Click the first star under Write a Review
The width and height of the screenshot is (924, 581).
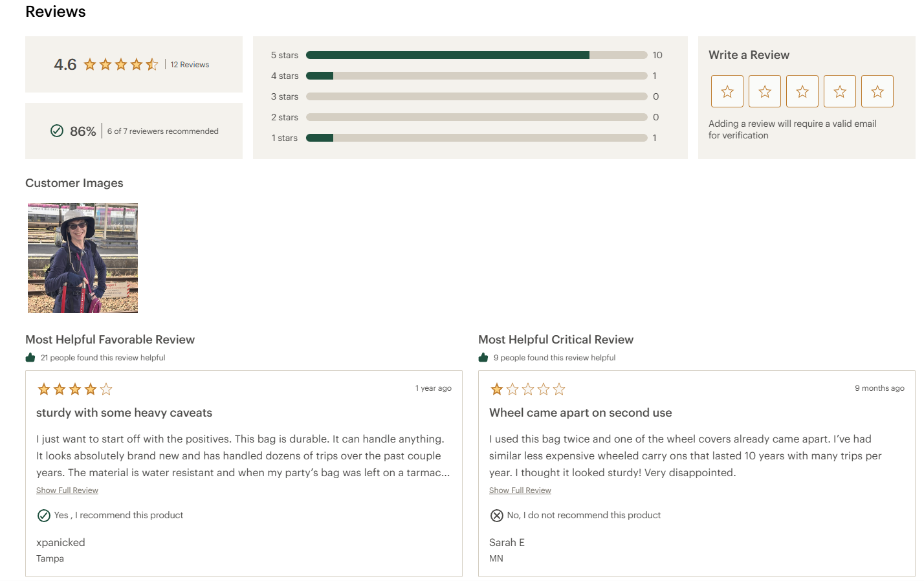point(727,91)
